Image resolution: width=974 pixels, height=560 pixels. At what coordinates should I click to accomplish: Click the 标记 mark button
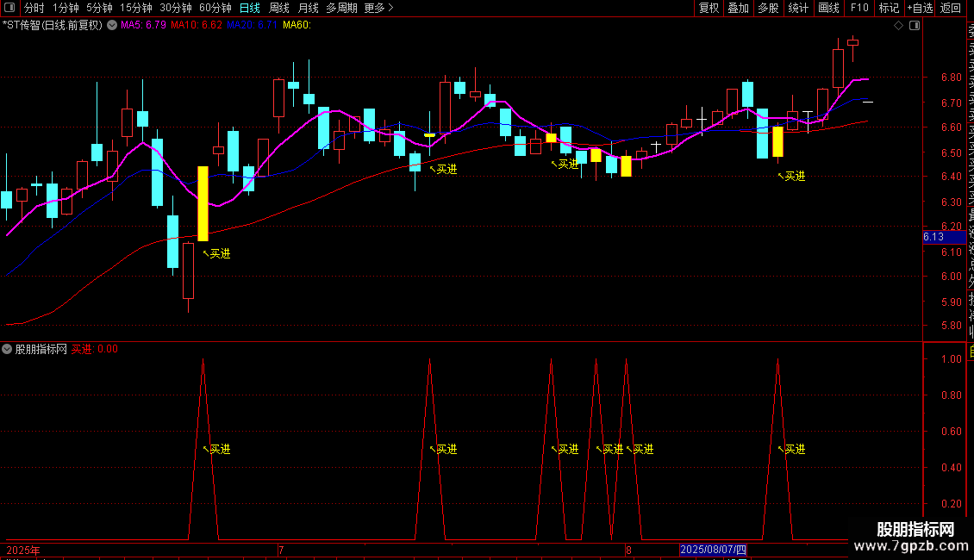point(889,8)
